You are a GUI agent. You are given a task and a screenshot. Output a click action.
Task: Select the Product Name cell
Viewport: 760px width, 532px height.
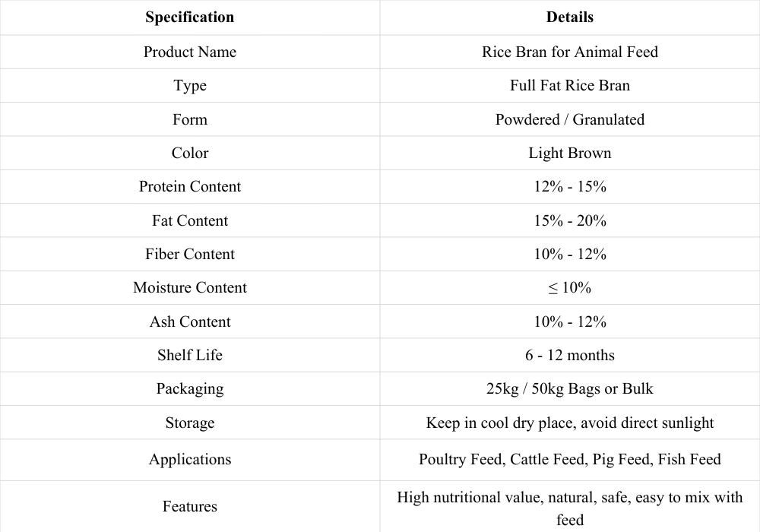pyautogui.click(x=189, y=52)
